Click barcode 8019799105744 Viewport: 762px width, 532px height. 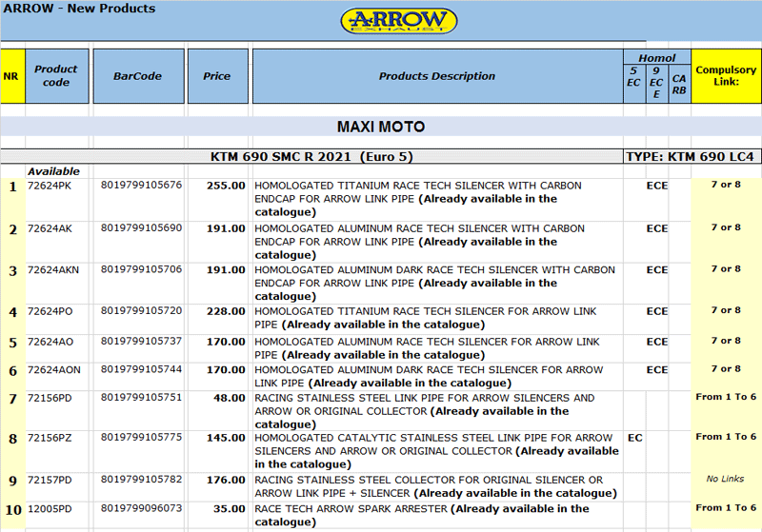coord(141,369)
